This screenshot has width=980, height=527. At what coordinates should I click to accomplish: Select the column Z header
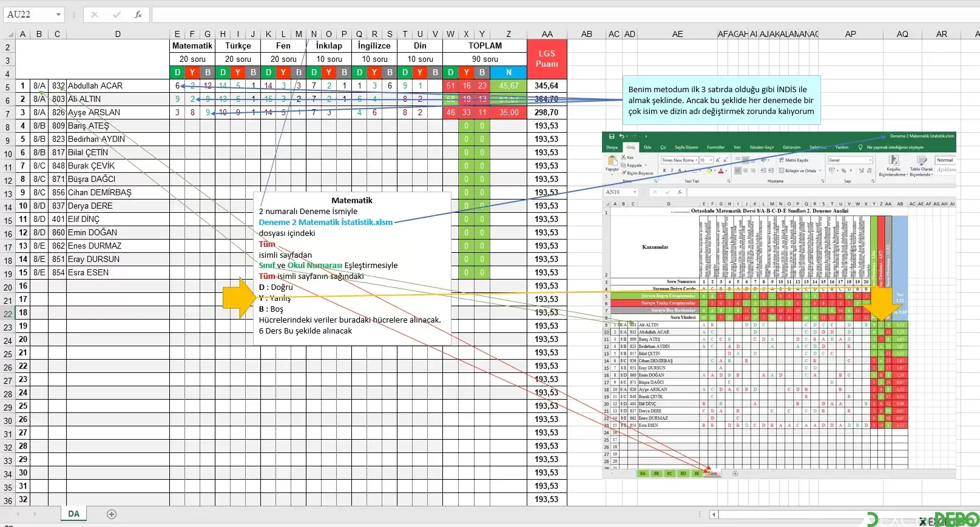click(509, 34)
